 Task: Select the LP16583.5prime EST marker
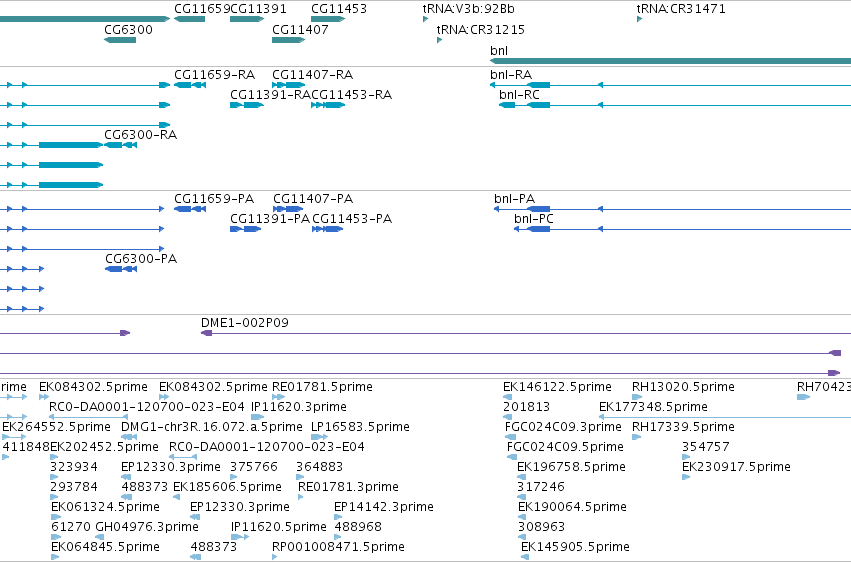click(x=319, y=437)
